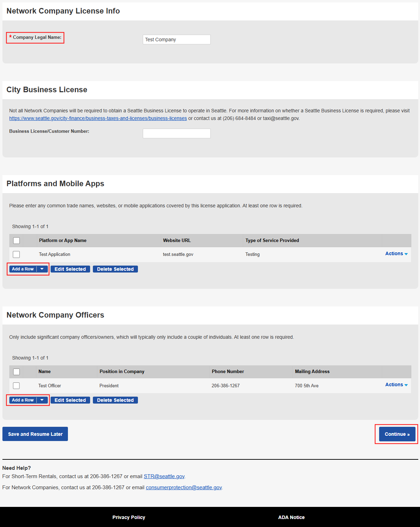
Task: Toggle select-all checkbox in Officers table header
Action: point(16,372)
